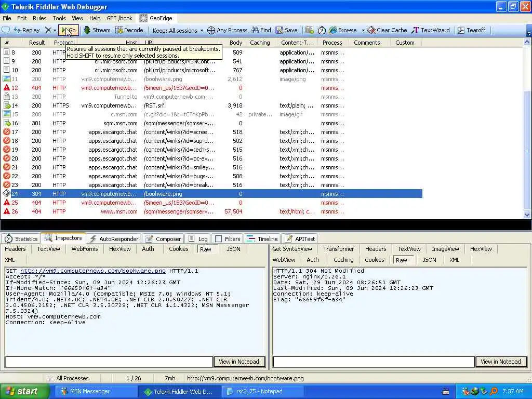This screenshot has width=532, height=399.
Task: Open Keep: All sessions dropdown
Action: [x=178, y=31]
